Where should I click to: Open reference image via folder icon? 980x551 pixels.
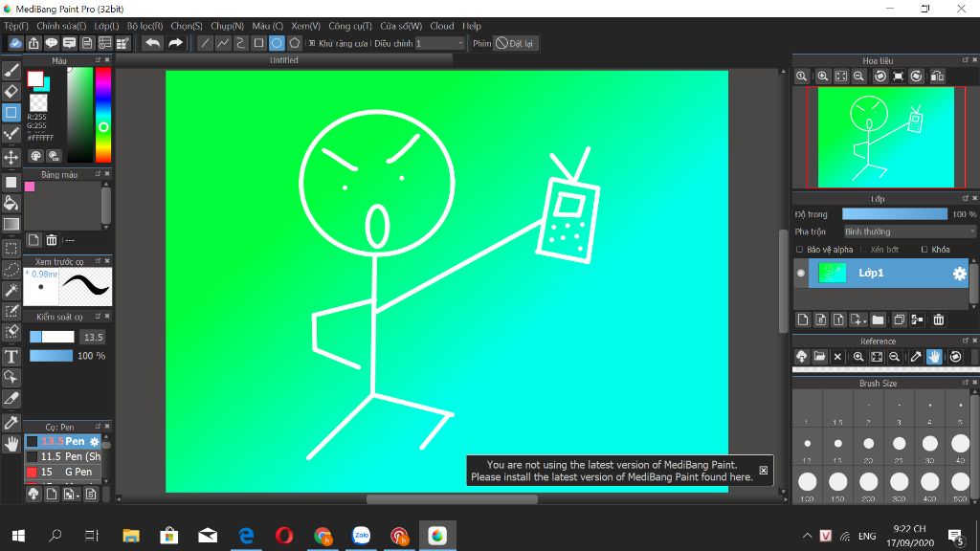click(x=819, y=357)
